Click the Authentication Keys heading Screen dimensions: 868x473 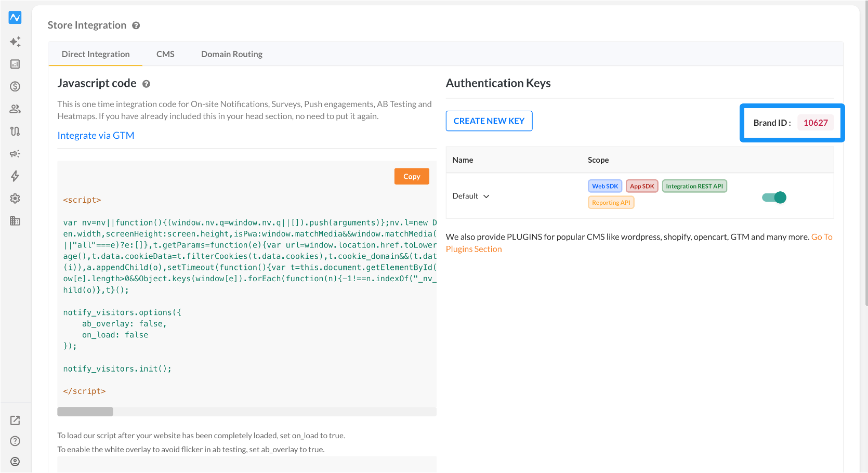tap(498, 83)
